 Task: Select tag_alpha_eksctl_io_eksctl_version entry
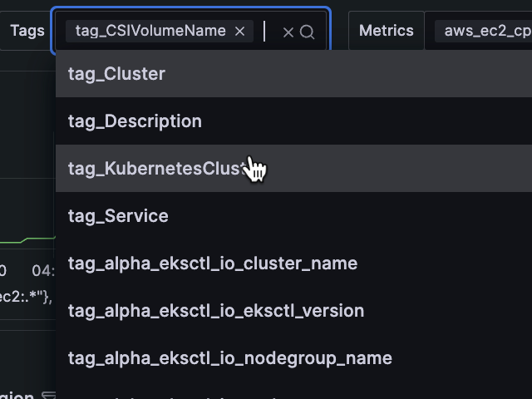(x=216, y=311)
